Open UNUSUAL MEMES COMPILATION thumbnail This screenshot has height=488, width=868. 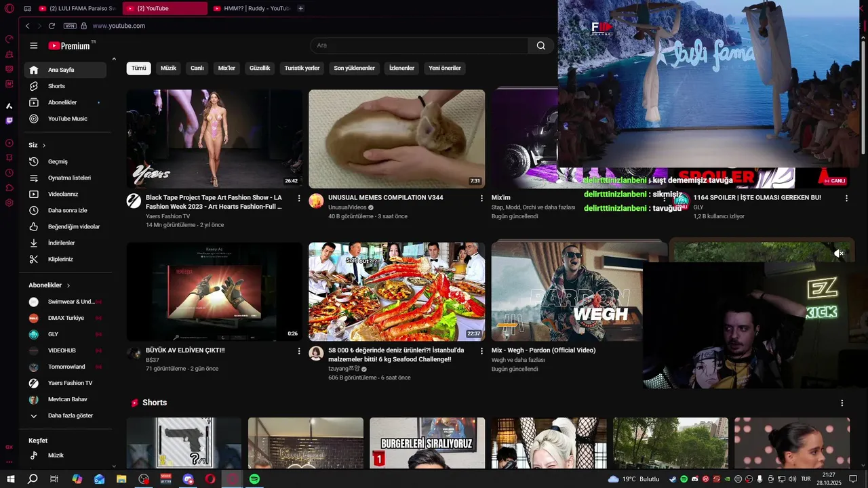click(x=397, y=139)
